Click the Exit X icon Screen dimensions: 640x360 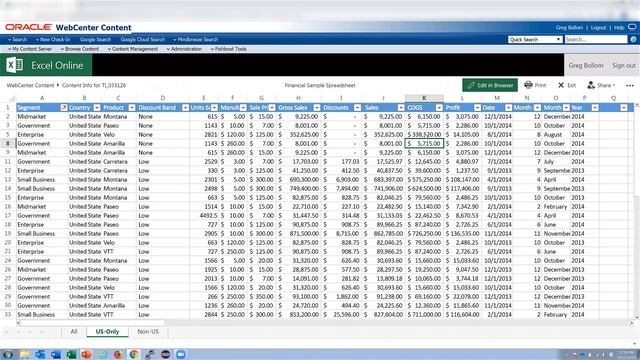pos(561,85)
